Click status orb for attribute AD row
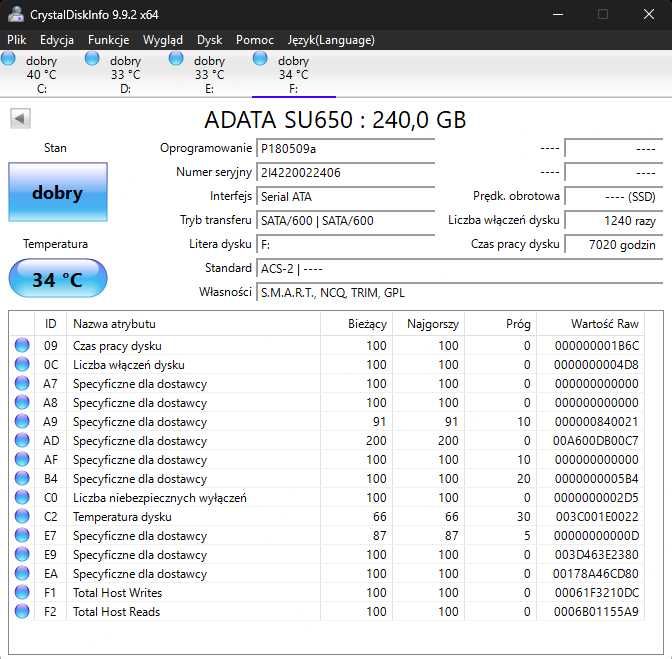Screen dimensions: 672x659 (x=22, y=440)
